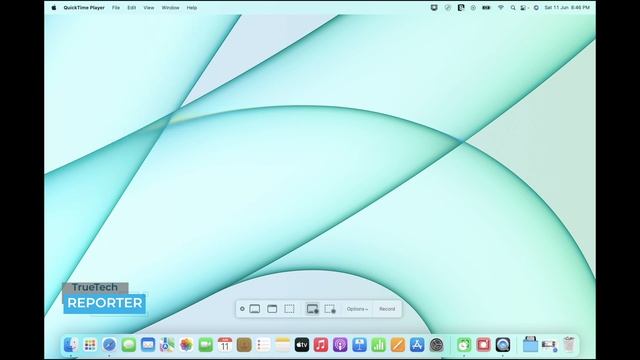Viewport: 640px width, 360px height.
Task: Open the View menu
Action: point(149,7)
